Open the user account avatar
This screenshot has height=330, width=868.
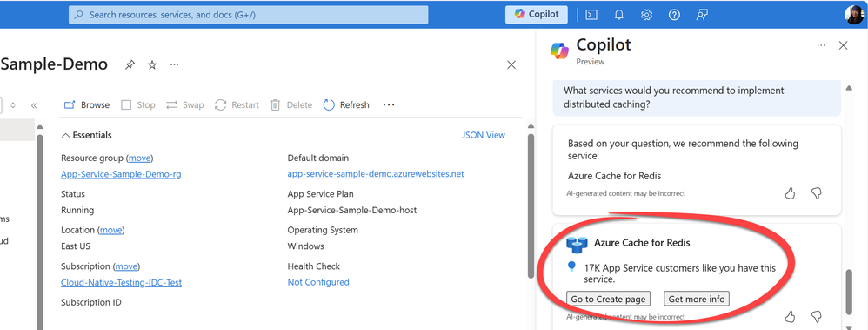pos(853,15)
